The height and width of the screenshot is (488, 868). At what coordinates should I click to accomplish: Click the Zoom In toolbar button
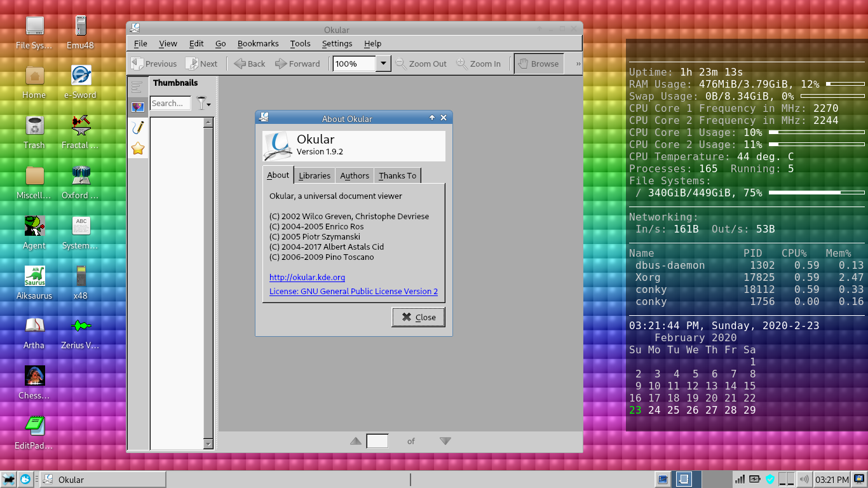click(478, 64)
